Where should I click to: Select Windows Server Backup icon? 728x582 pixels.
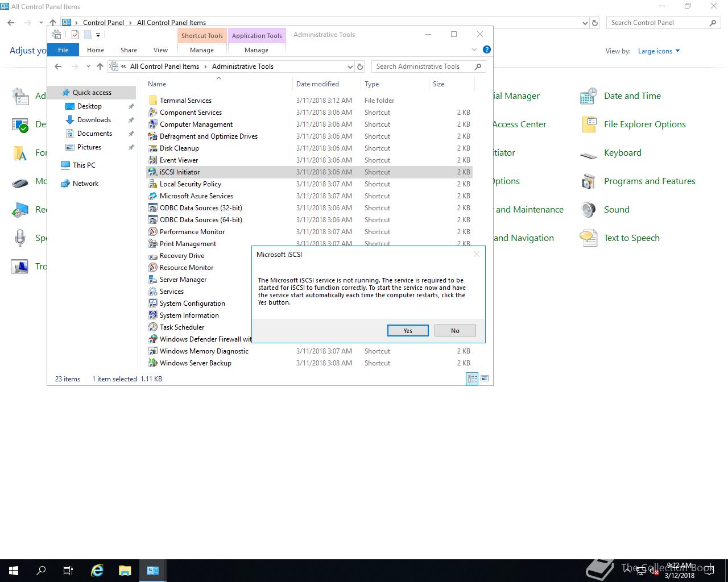tap(152, 363)
